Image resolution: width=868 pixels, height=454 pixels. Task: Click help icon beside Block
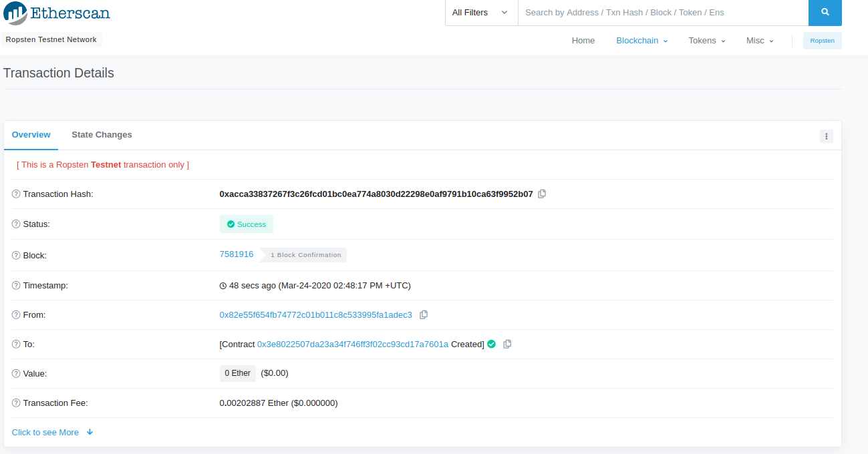[16, 255]
